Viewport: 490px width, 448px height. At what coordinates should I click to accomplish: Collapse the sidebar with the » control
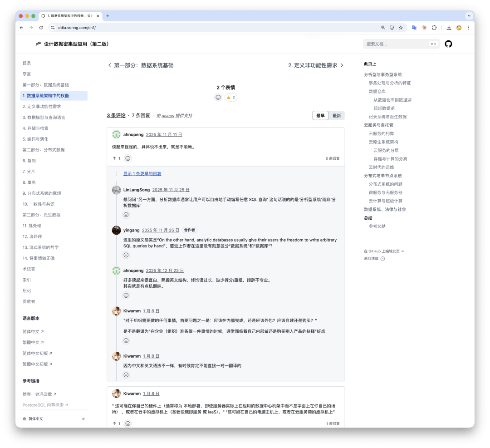(83, 419)
